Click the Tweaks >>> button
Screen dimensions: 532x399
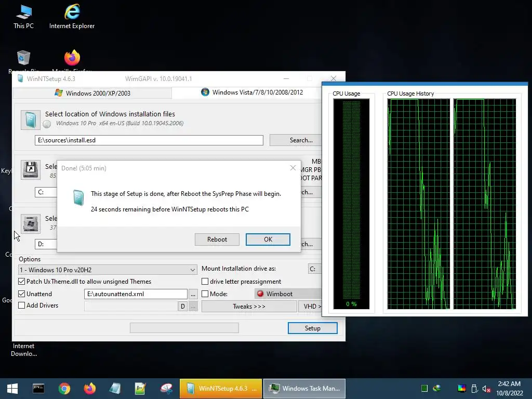249,307
